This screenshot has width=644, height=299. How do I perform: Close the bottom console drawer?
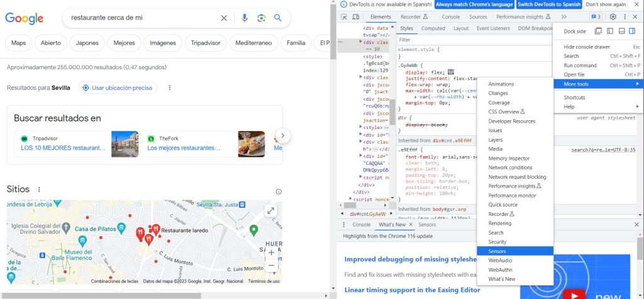coord(636,225)
